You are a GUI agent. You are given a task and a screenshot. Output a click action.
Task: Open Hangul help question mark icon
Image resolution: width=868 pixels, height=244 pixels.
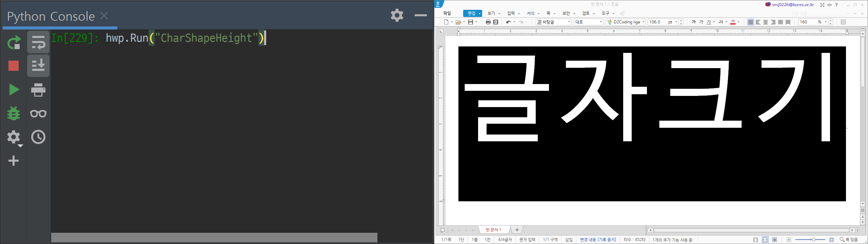836,5
